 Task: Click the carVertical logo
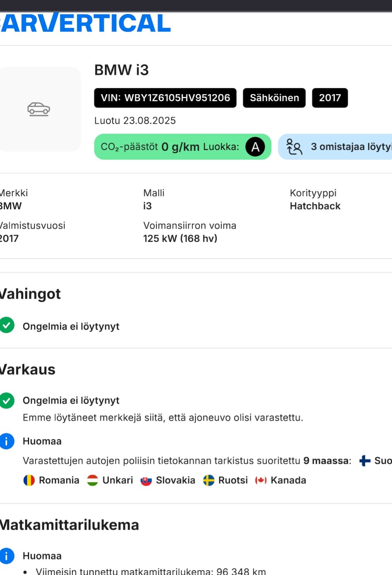(x=85, y=23)
